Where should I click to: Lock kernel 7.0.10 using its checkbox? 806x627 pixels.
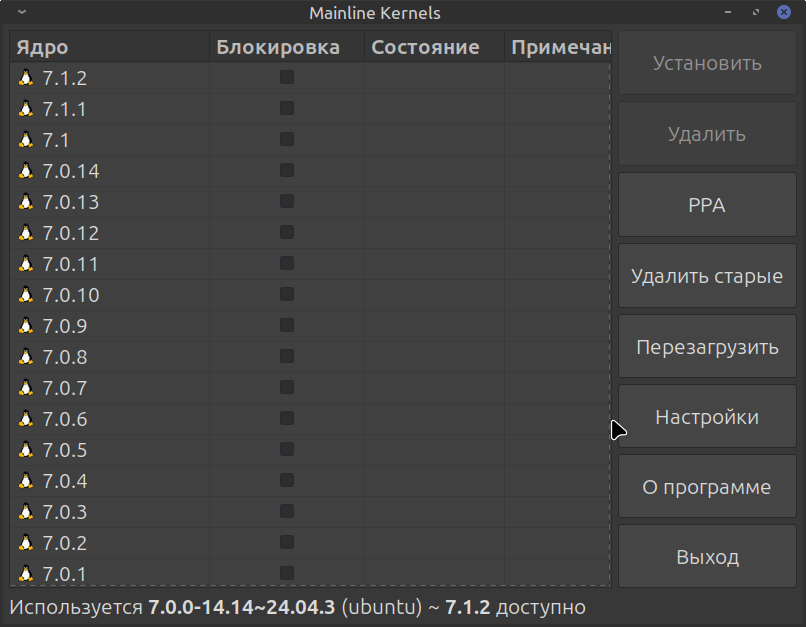tap(287, 294)
